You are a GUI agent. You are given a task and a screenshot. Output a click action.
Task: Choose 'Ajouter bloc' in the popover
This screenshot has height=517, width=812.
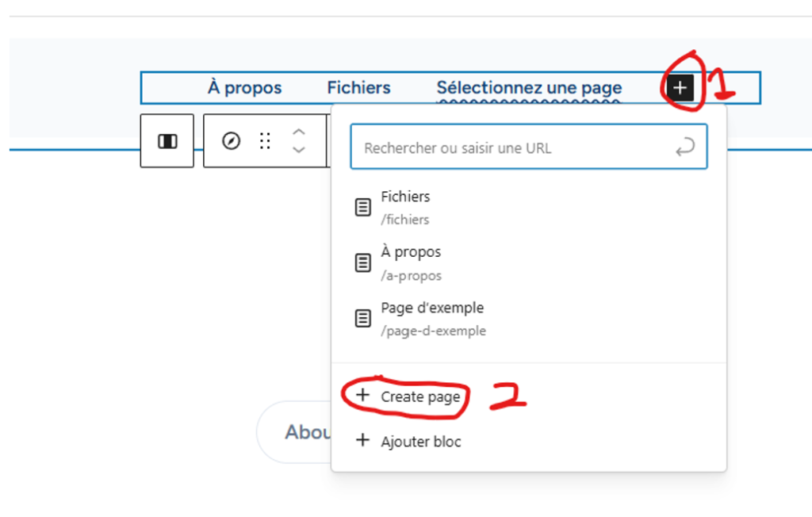click(420, 442)
